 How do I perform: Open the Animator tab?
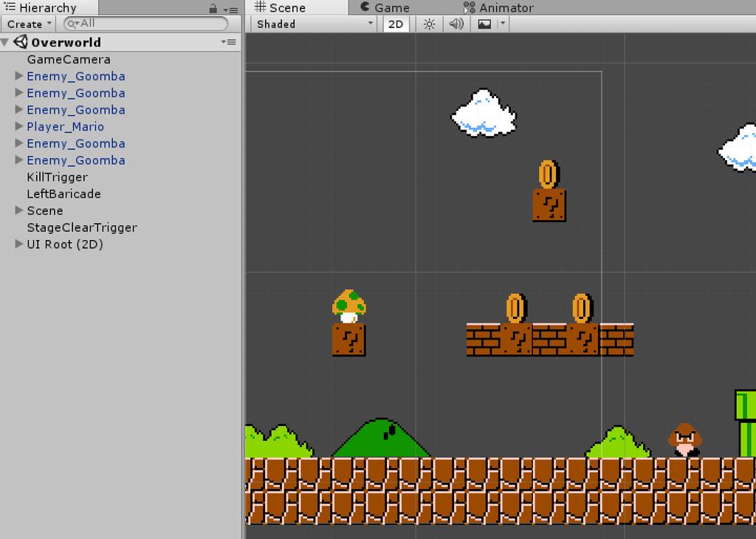[498, 7]
